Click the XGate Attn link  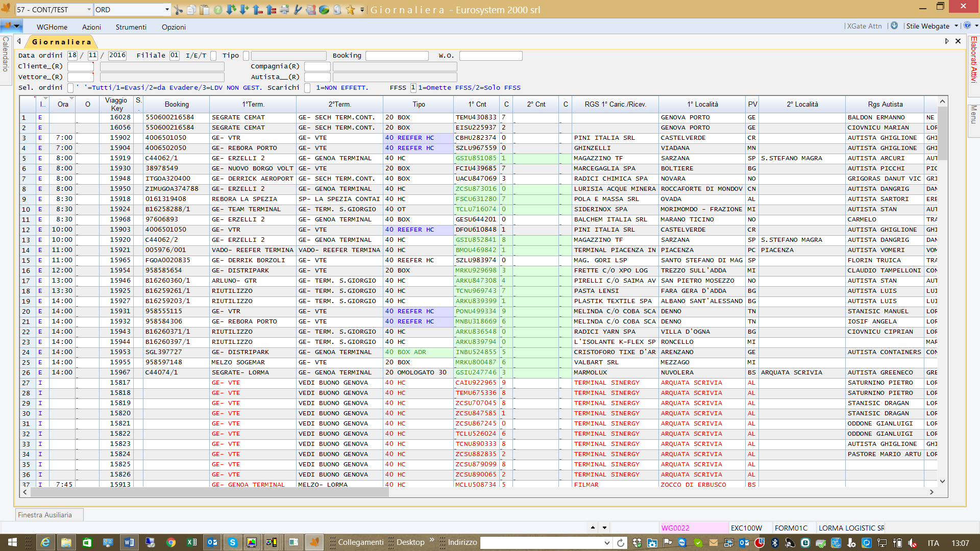point(864,26)
